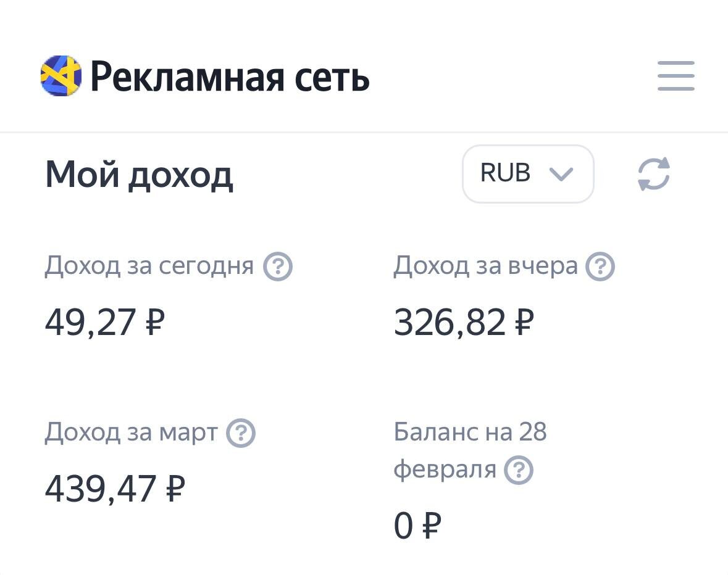This screenshot has width=728, height=575.
Task: Click today's income amount 49,27 ₽
Action: (104, 322)
